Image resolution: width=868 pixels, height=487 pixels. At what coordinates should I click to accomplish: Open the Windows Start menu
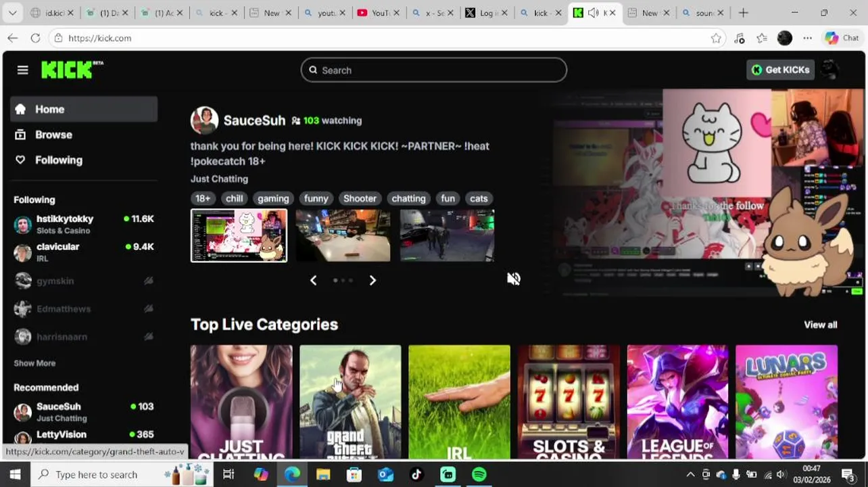(15, 474)
